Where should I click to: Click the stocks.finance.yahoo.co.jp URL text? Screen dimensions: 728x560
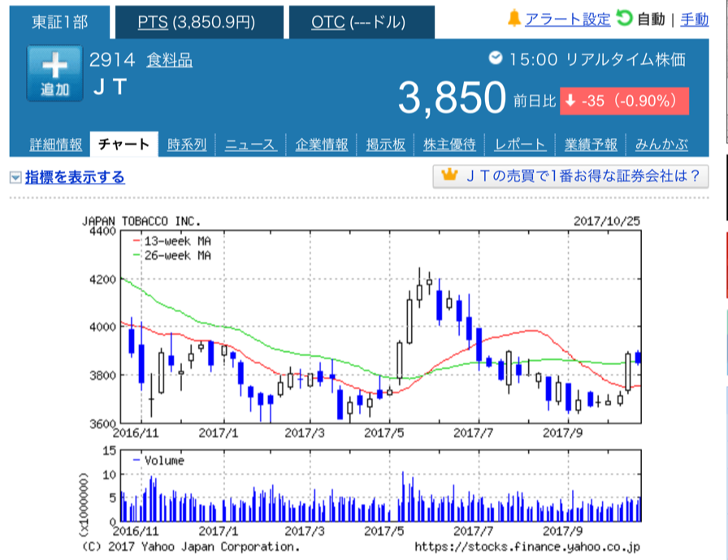click(x=527, y=547)
